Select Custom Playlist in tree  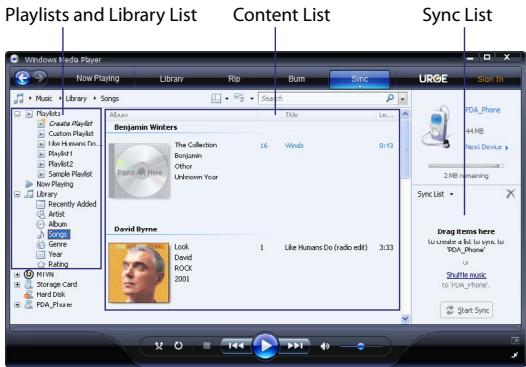(71, 134)
